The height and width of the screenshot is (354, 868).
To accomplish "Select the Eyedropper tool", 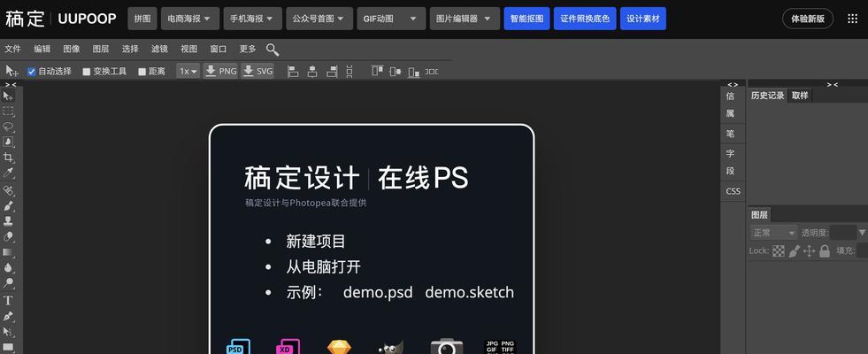I will point(8,173).
